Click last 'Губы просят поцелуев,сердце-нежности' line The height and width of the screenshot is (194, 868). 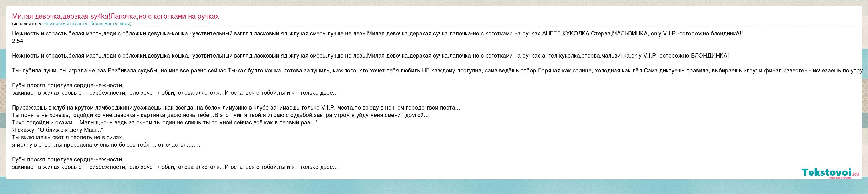point(67,160)
